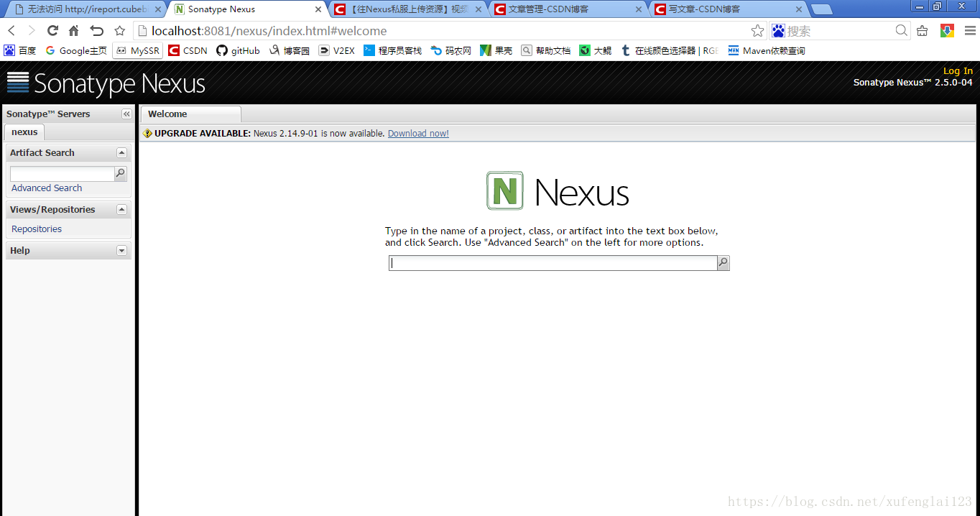Select the nexus server tab
The height and width of the screenshot is (516, 980).
[24, 132]
